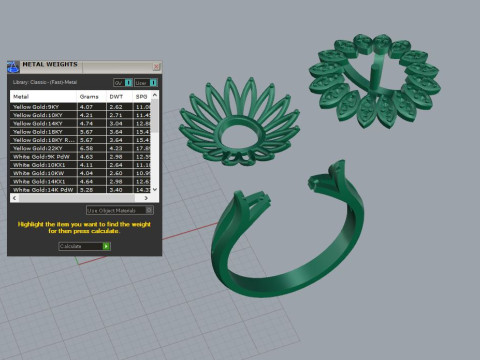Click the SPG column header
The image size is (480, 360).
coord(142,96)
